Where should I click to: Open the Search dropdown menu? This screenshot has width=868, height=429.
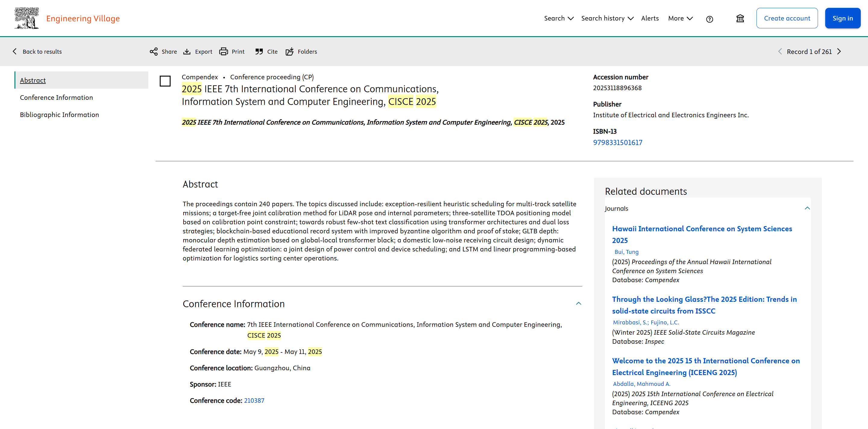tap(558, 18)
